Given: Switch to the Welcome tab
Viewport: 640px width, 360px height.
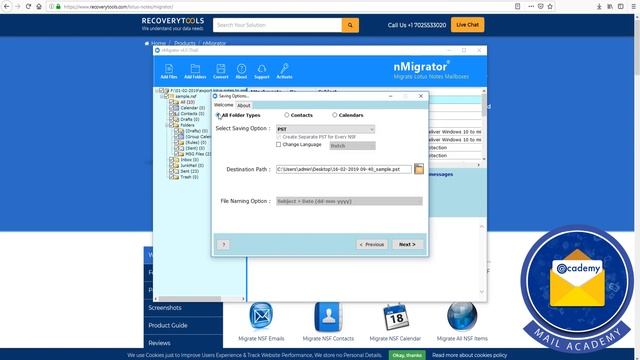Looking at the screenshot, I should [224, 105].
